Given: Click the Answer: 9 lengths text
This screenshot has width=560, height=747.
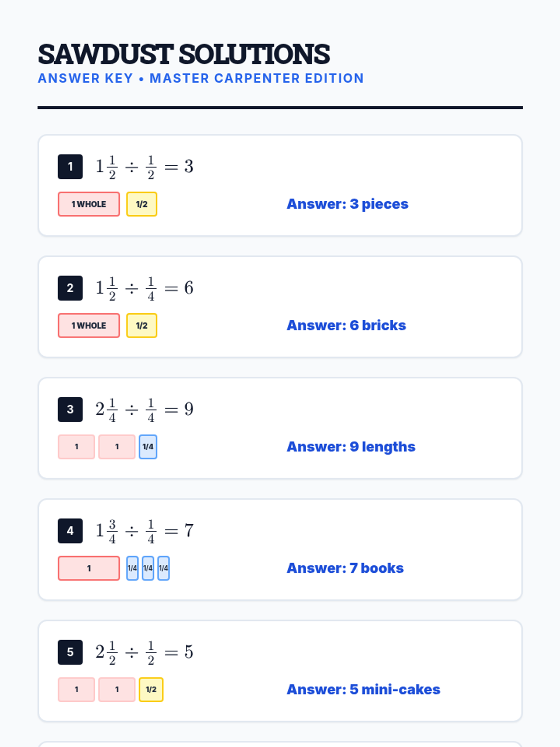Looking at the screenshot, I should pyautogui.click(x=351, y=447).
